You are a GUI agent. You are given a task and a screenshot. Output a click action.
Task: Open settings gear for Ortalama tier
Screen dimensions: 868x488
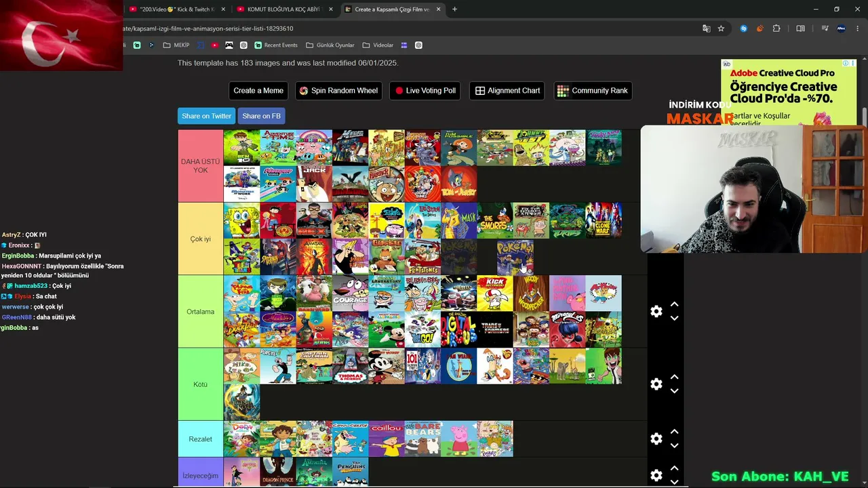tap(656, 311)
